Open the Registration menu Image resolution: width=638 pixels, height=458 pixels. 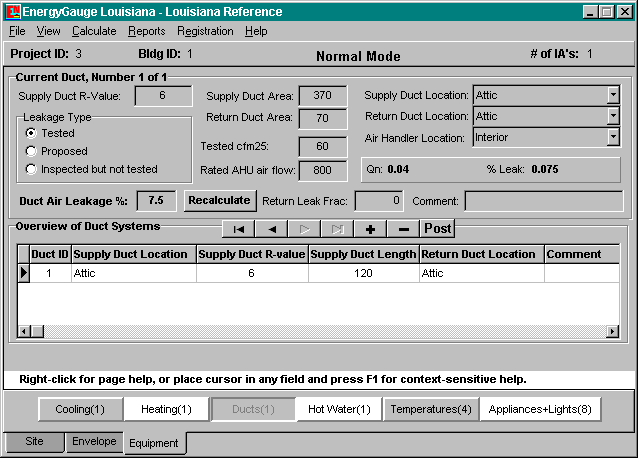coord(205,31)
